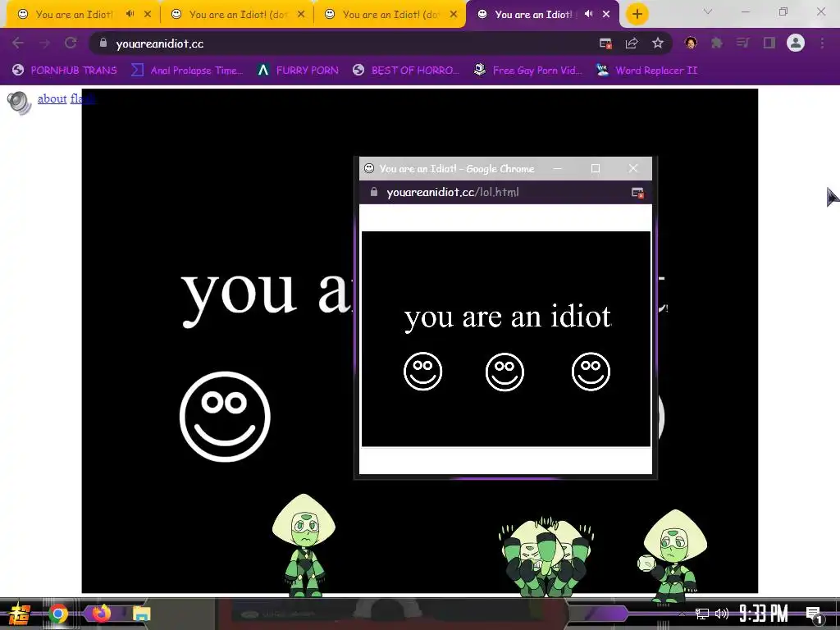This screenshot has width=840, height=630.
Task: Launch Firefox from the taskbar
Action: click(101, 613)
